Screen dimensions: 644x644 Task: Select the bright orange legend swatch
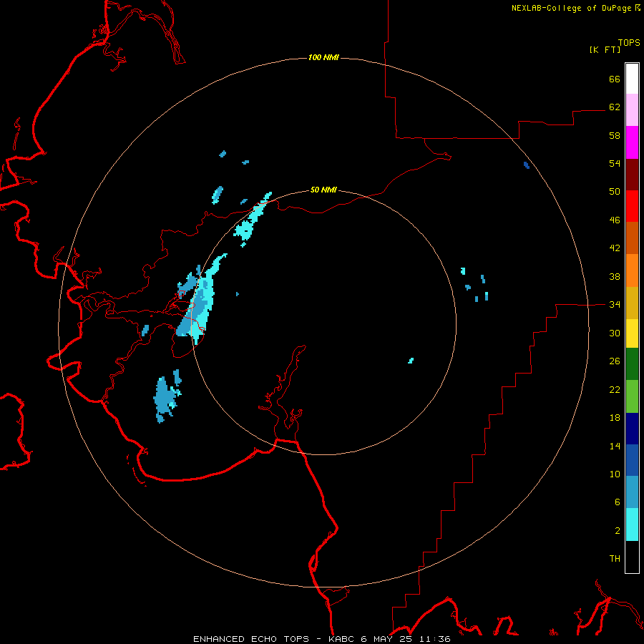point(632,270)
